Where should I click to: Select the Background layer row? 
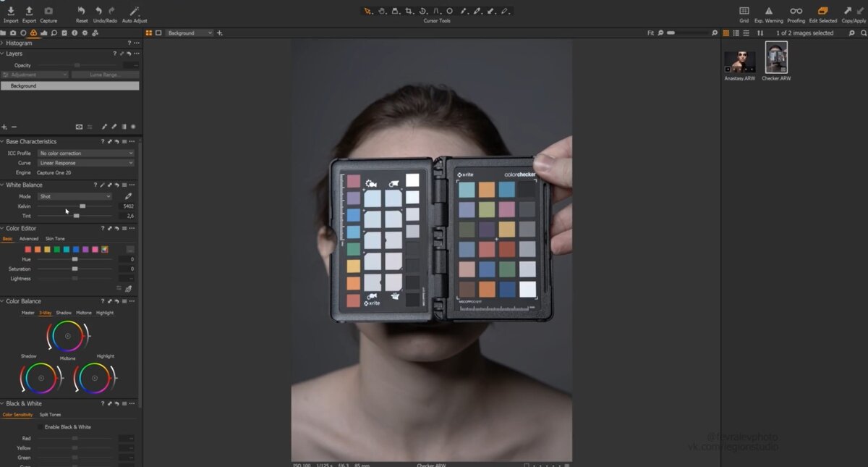coord(69,86)
